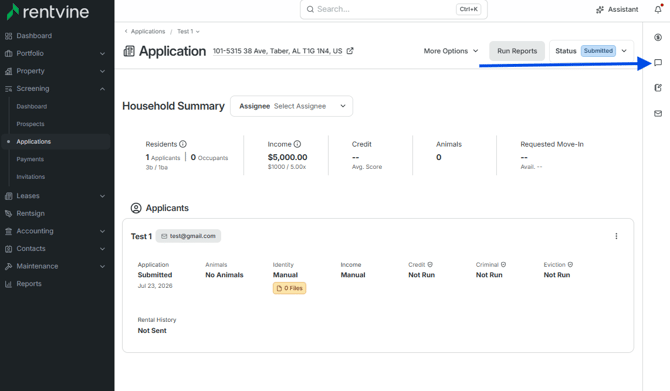Click the Credit status icon in applicant card
670x391 pixels.
pyautogui.click(x=430, y=265)
